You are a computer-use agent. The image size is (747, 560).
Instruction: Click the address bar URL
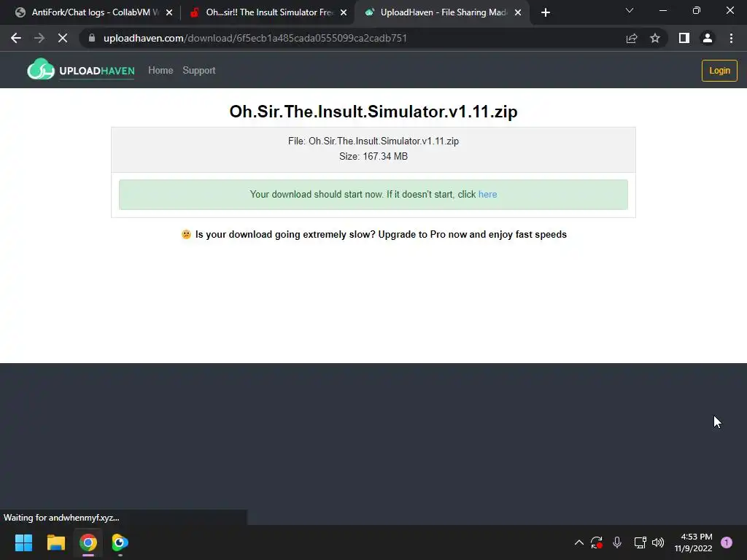pos(255,38)
